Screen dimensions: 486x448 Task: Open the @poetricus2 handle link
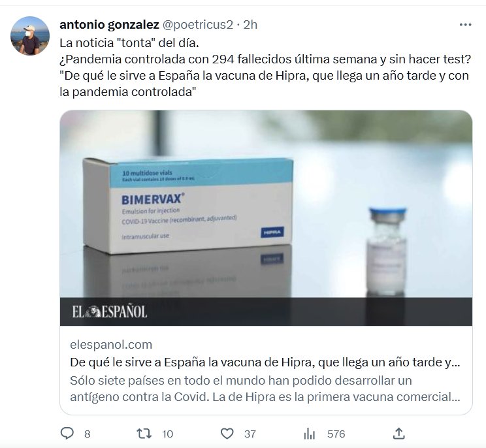pyautogui.click(x=197, y=25)
